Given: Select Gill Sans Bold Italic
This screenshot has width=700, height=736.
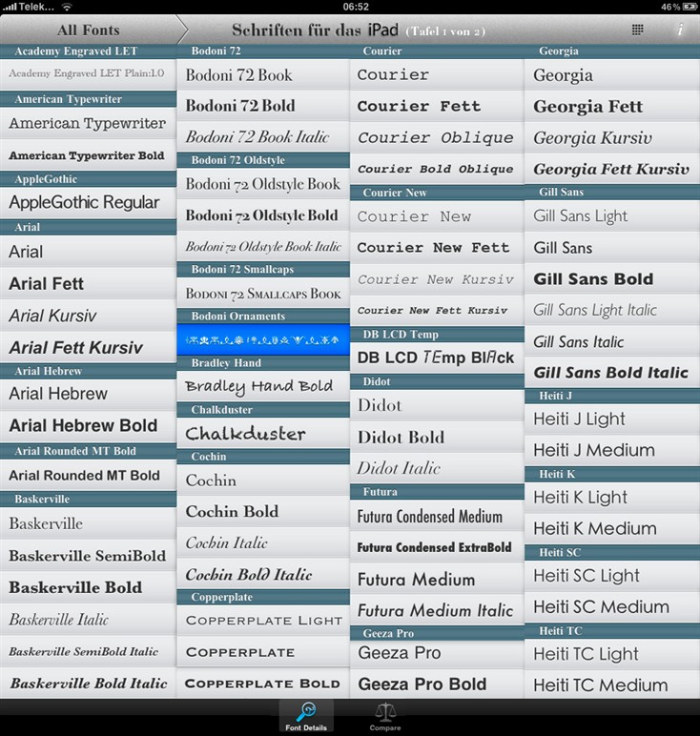Looking at the screenshot, I should point(612,373).
